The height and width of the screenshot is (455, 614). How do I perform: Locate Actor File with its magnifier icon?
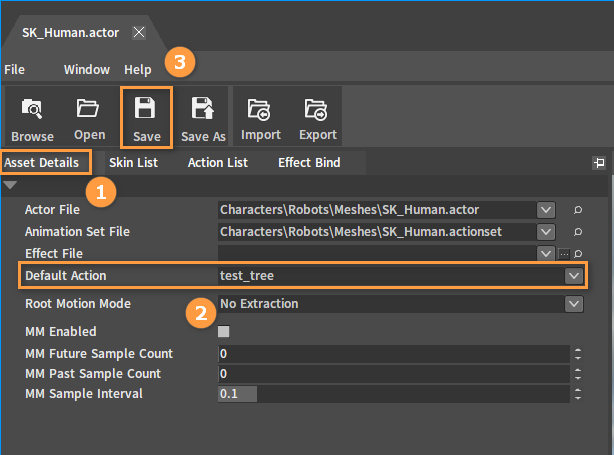tap(578, 210)
